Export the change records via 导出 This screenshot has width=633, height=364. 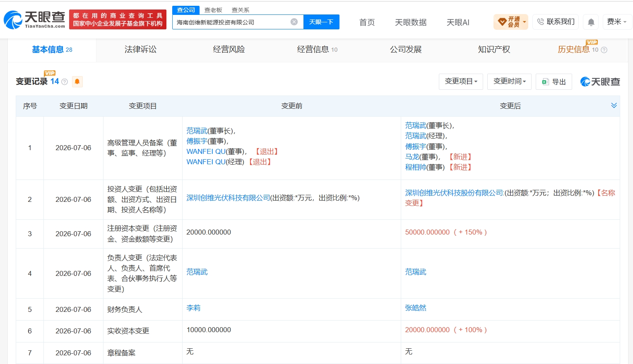click(554, 81)
